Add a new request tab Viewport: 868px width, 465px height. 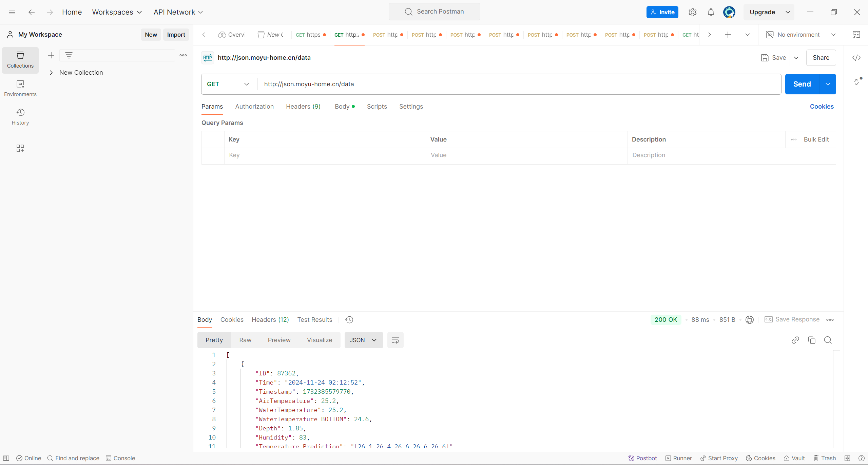pos(728,35)
